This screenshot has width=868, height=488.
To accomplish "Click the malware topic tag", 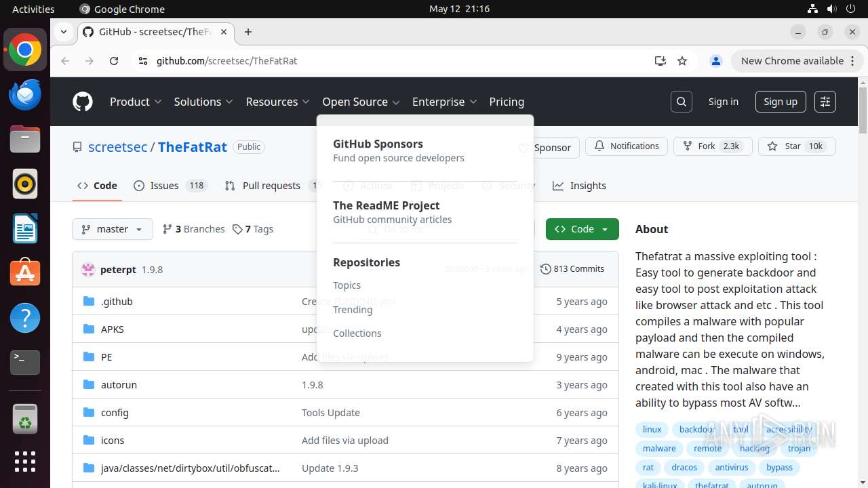I will click(659, 448).
